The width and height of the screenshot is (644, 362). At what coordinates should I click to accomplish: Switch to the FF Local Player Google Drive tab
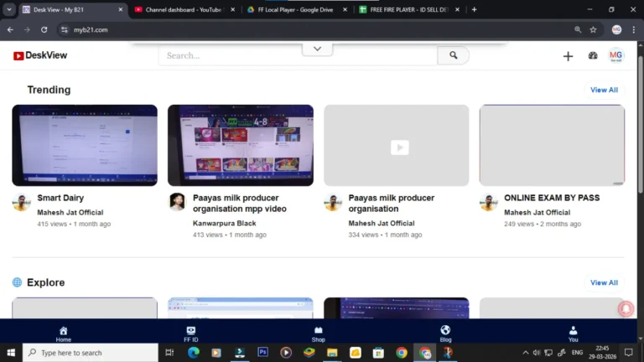point(289,9)
